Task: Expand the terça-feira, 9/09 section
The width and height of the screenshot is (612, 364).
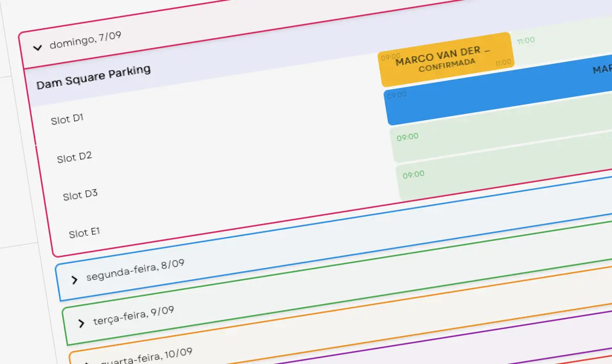Action: coord(81,324)
